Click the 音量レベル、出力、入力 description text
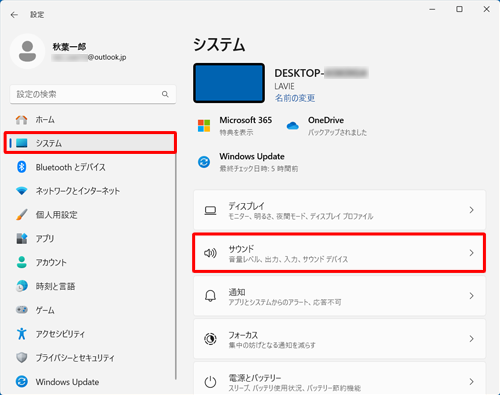Screen dimensions: 500x395 [288, 259]
